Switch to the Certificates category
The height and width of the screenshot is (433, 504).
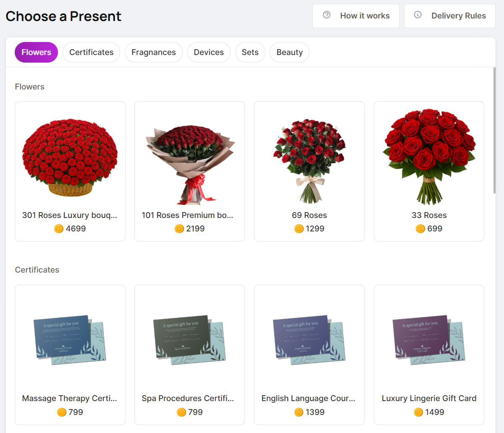91,52
